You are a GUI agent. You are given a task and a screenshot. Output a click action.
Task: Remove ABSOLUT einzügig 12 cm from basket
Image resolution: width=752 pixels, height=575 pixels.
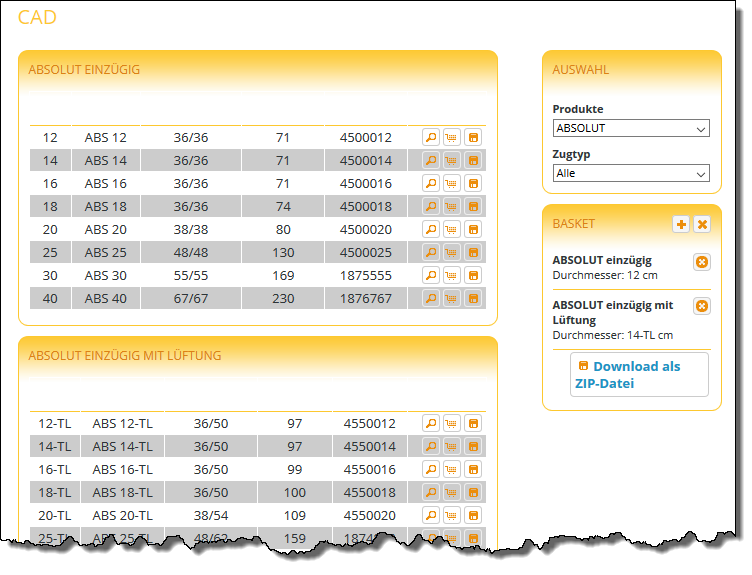pyautogui.click(x=702, y=262)
